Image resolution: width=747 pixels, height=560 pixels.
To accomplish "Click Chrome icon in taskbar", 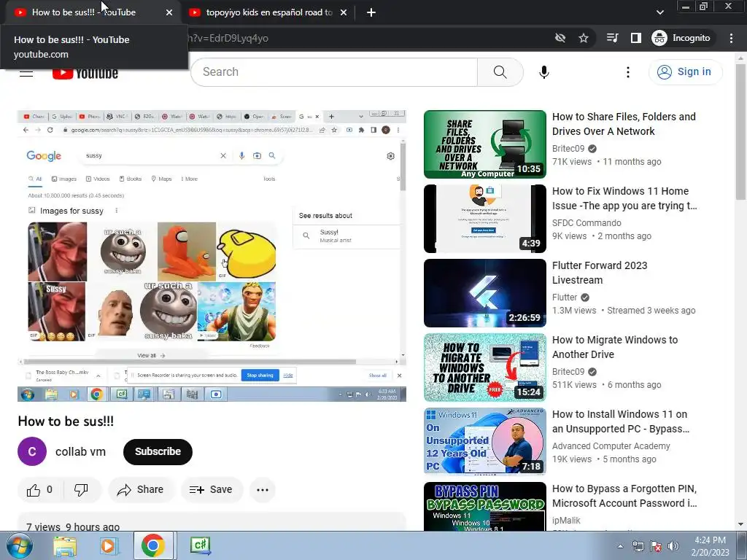I will click(153, 545).
